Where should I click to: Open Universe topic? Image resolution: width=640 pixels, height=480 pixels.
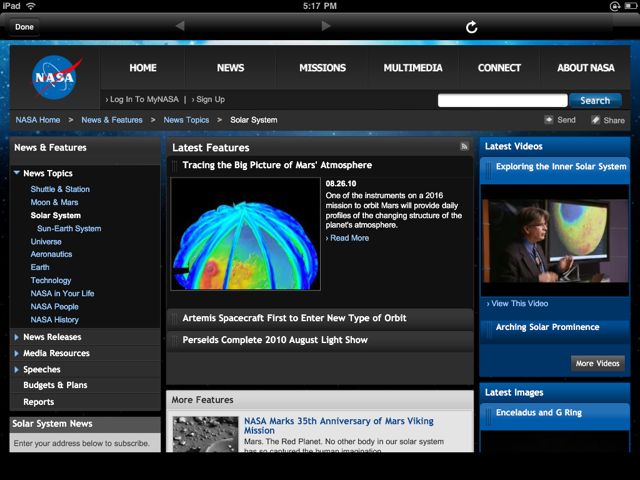point(46,242)
